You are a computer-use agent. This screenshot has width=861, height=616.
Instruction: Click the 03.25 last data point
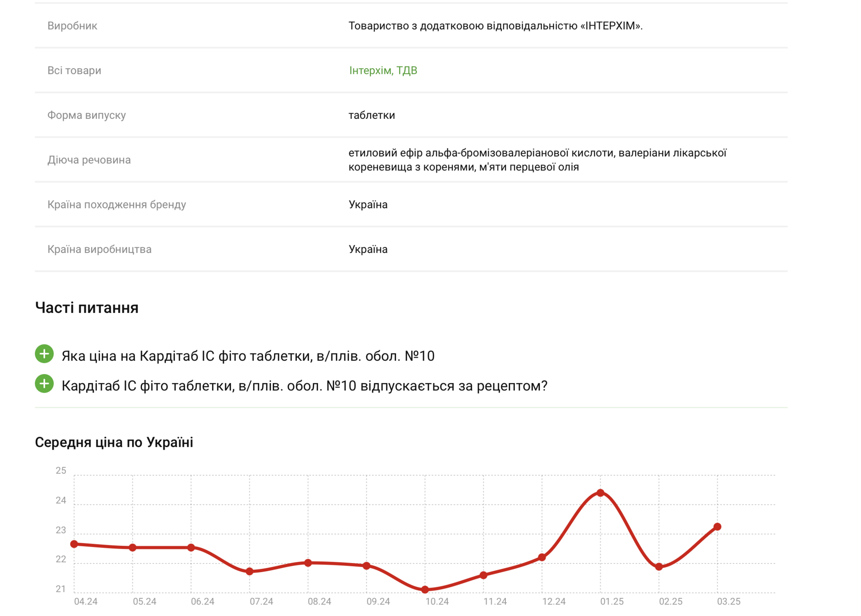pyautogui.click(x=717, y=526)
